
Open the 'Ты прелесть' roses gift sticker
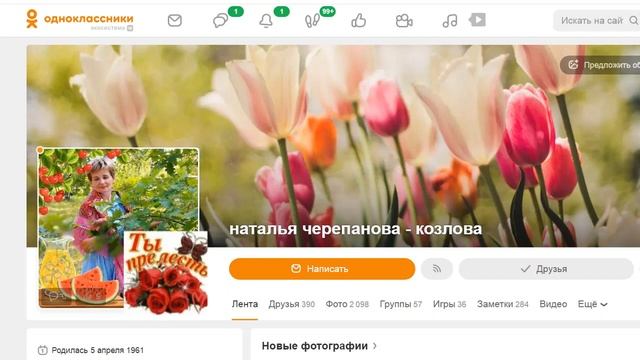pyautogui.click(x=166, y=273)
